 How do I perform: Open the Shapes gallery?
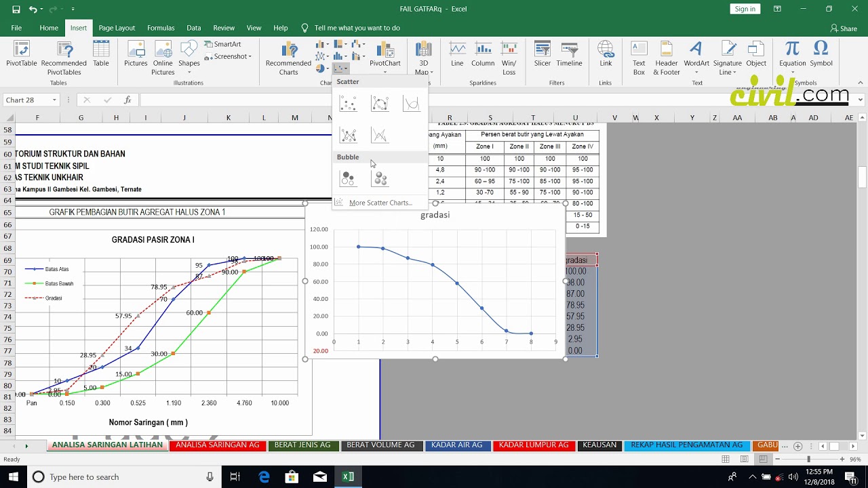(x=189, y=58)
